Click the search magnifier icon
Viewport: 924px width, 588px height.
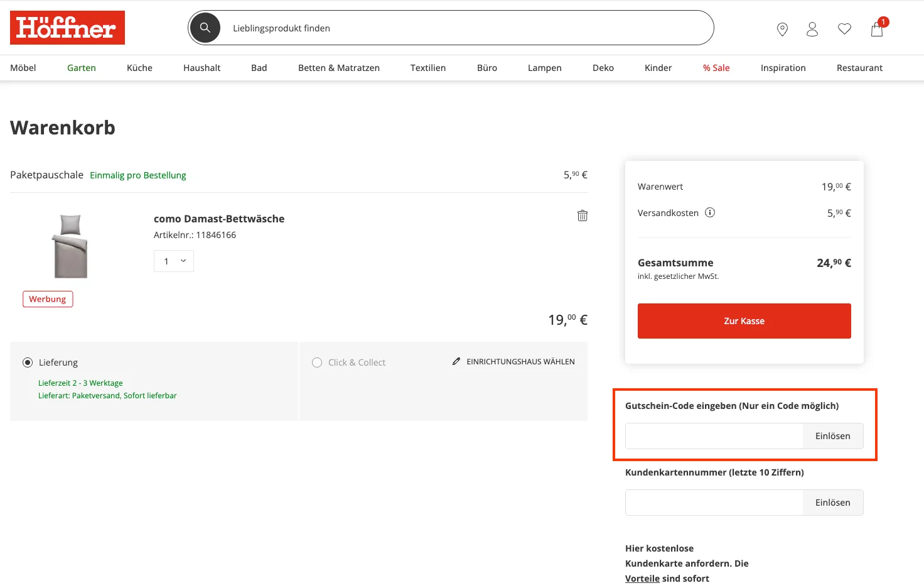tap(205, 28)
